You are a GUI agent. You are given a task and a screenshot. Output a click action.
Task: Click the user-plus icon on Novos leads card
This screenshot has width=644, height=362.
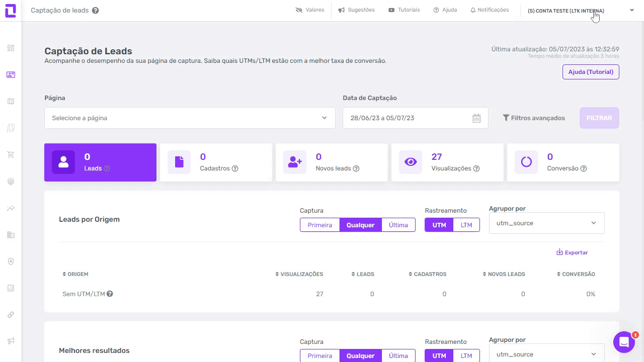[x=295, y=162]
